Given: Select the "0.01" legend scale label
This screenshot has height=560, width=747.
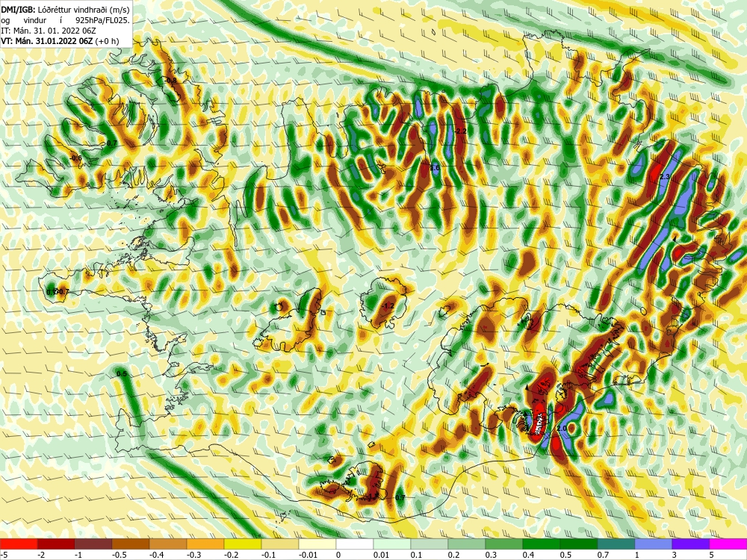Looking at the screenshot, I should point(382,555).
